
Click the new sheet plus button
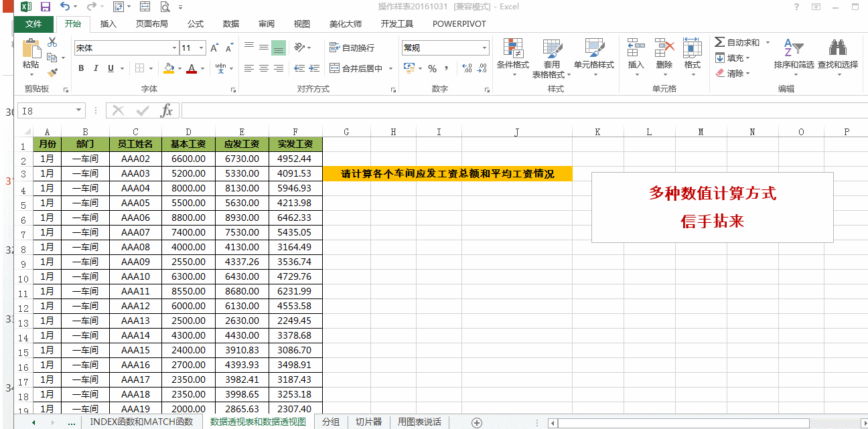(477, 422)
